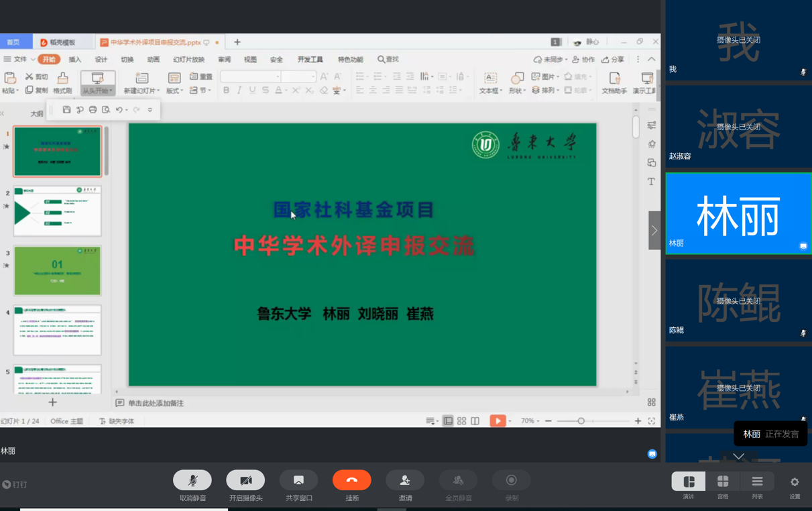Click the 文本框 text box icon
812x511 pixels.
pos(490,83)
